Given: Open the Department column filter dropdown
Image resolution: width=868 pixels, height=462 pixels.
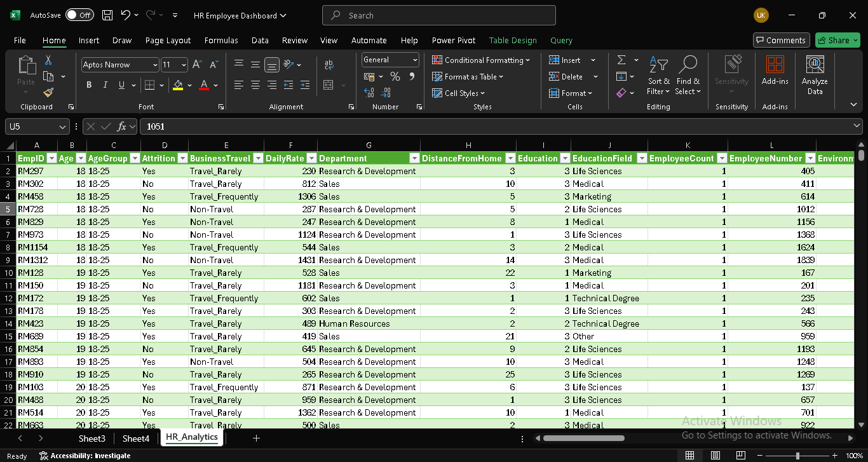Looking at the screenshot, I should click(414, 158).
